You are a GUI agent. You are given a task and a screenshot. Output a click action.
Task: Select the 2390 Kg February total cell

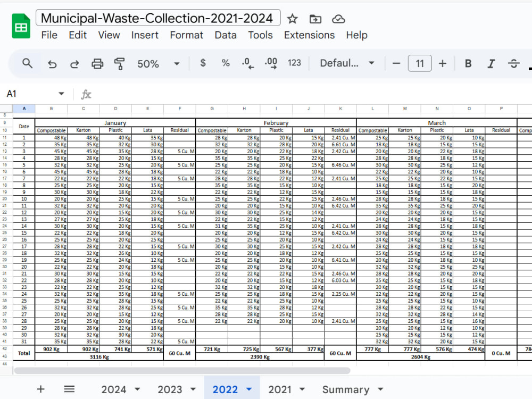pyautogui.click(x=260, y=357)
